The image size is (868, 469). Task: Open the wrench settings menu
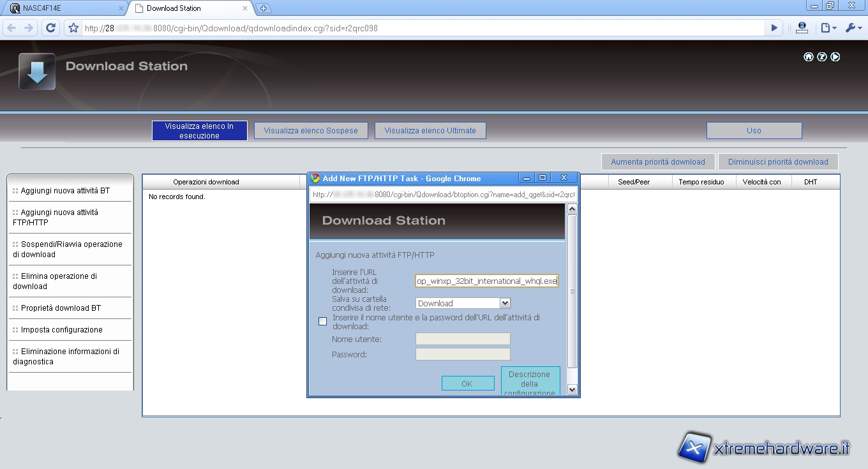click(x=853, y=27)
